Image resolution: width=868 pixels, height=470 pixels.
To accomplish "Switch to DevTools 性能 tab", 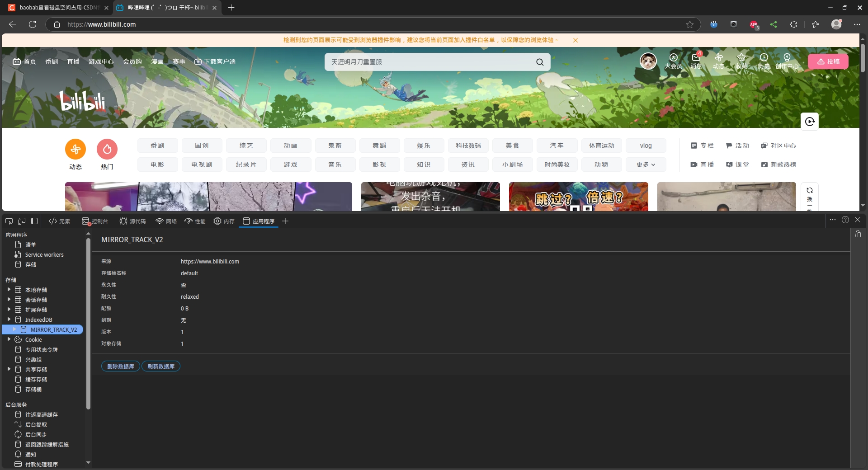I will click(x=195, y=221).
